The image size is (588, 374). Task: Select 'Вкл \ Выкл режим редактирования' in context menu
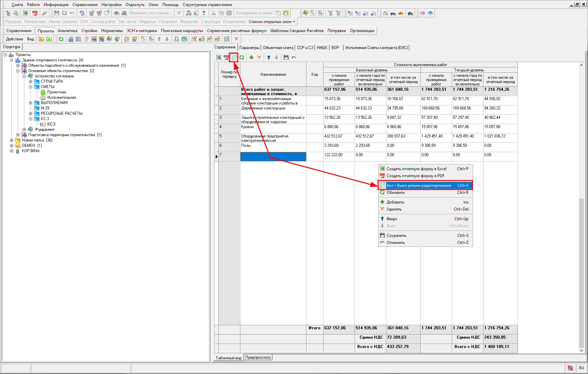pos(419,185)
